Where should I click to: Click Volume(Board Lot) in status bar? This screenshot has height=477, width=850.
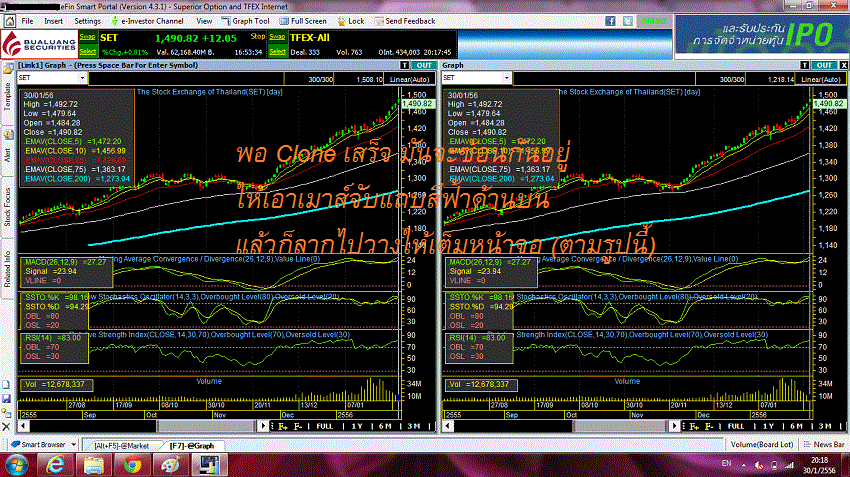click(762, 444)
